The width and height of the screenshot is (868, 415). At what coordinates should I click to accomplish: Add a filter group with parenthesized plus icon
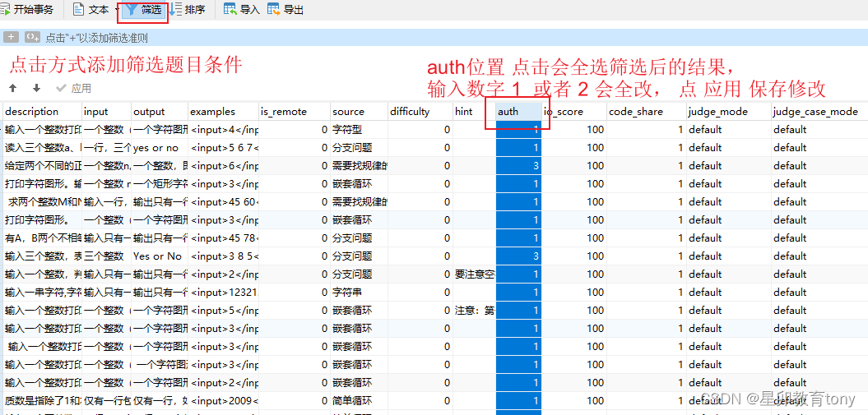coord(32,38)
